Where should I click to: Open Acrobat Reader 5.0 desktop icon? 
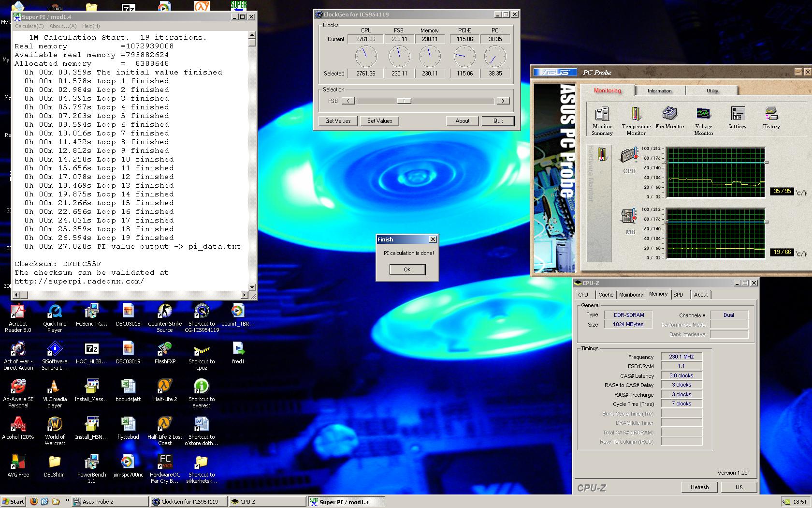pos(18,318)
